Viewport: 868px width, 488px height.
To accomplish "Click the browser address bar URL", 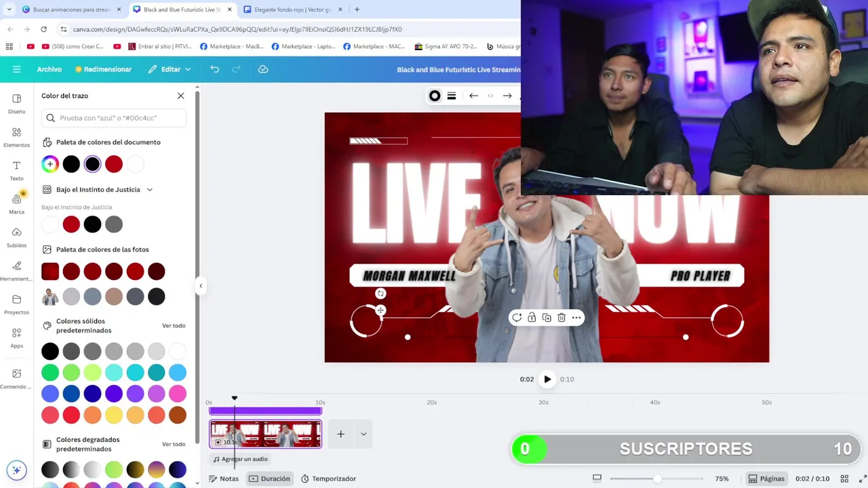I will tap(237, 29).
